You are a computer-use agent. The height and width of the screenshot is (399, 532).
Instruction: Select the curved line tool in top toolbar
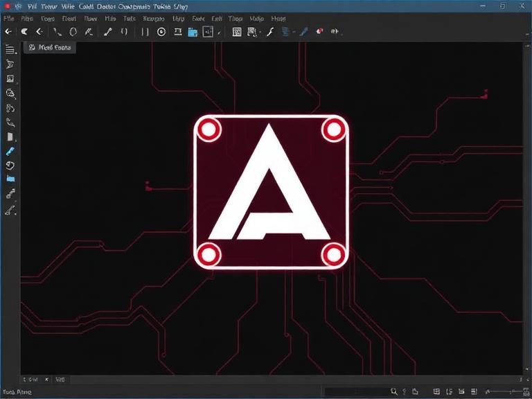point(57,32)
